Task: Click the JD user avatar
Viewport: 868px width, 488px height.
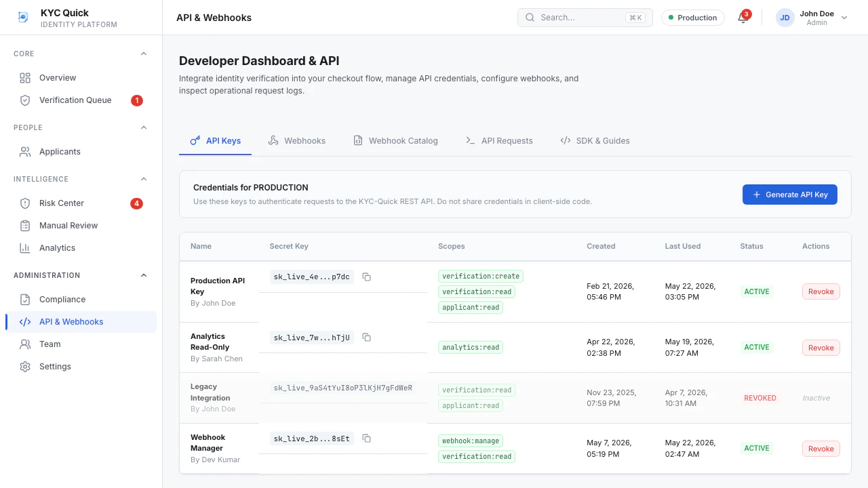Action: [785, 18]
